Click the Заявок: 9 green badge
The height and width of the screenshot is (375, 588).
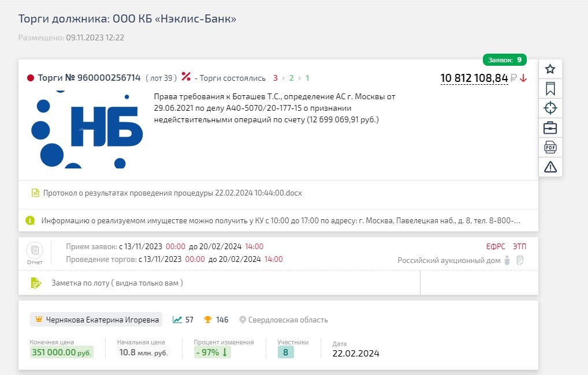coord(504,60)
